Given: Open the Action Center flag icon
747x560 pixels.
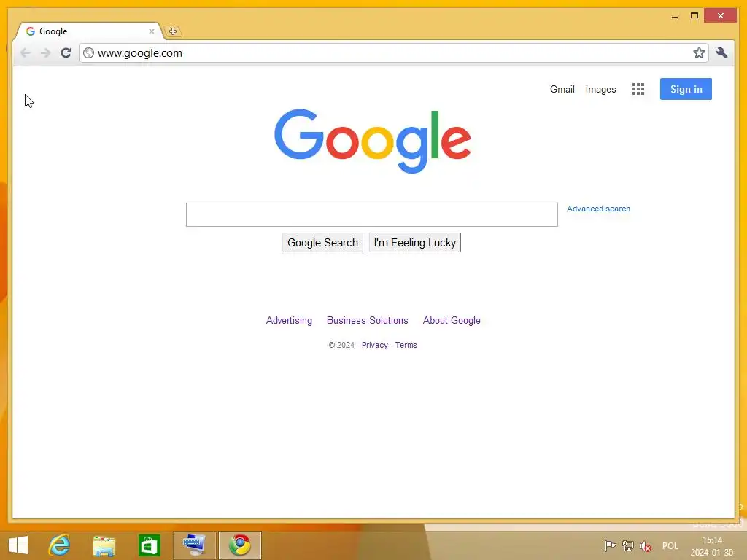Looking at the screenshot, I should coord(610,545).
